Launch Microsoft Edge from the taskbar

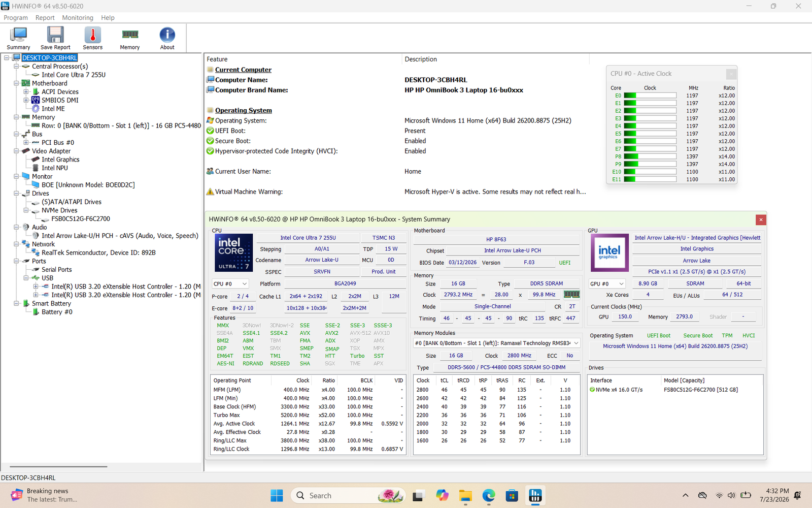click(x=489, y=495)
